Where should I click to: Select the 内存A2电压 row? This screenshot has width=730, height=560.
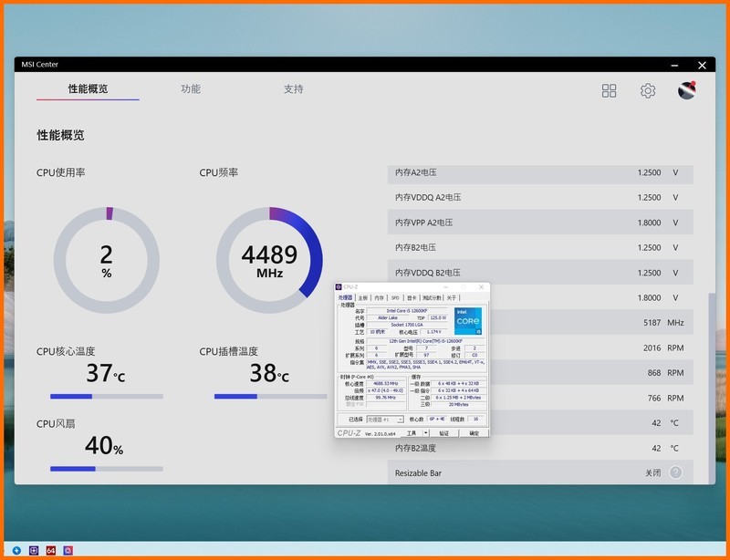click(540, 172)
